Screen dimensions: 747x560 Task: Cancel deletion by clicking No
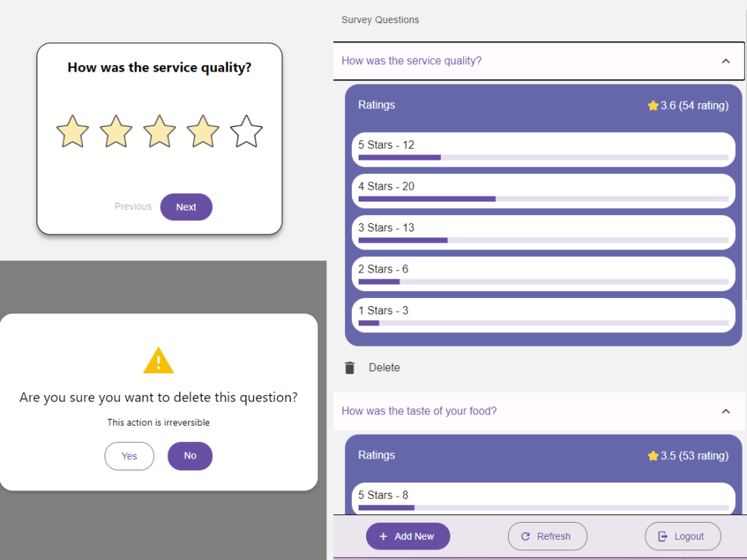pos(190,456)
